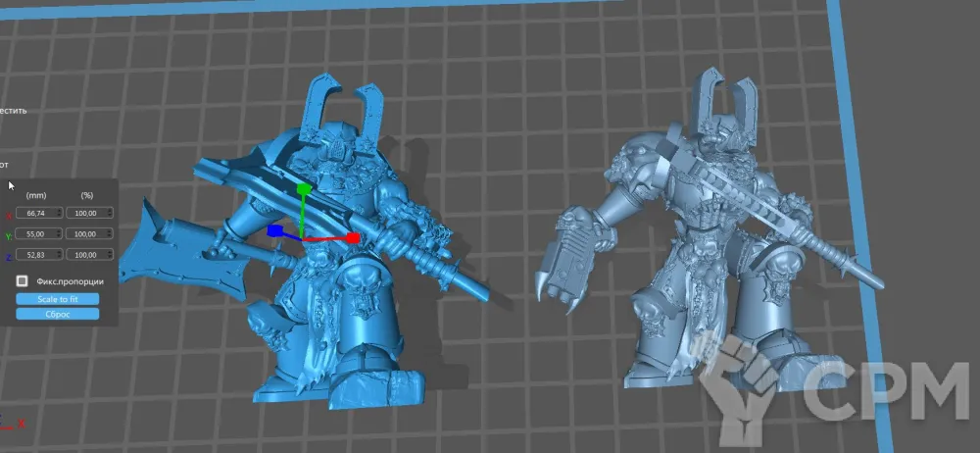This screenshot has width=980, height=453.
Task: Open the Поворот (rotate) tool entry
Action: coord(5,164)
